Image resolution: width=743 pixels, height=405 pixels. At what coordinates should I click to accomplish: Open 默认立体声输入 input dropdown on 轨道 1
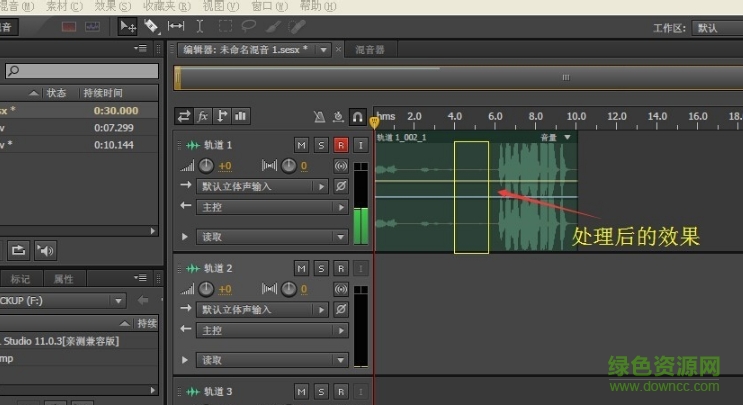coord(264,186)
